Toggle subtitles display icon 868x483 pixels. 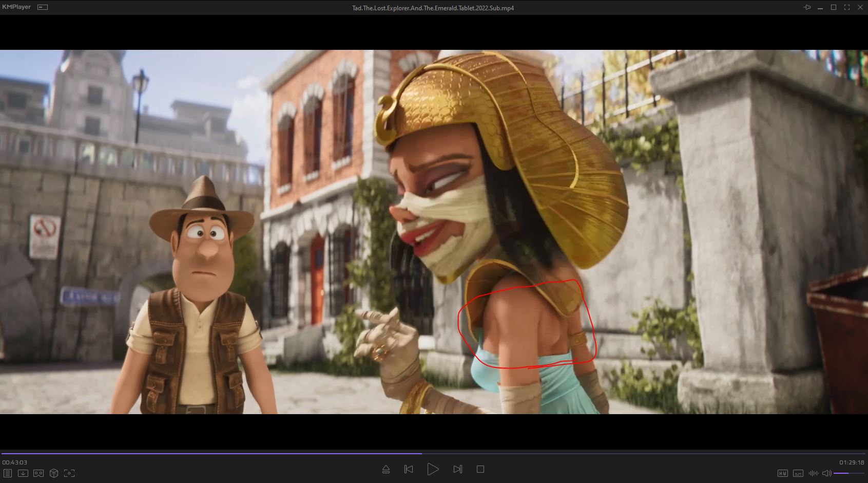tap(798, 473)
